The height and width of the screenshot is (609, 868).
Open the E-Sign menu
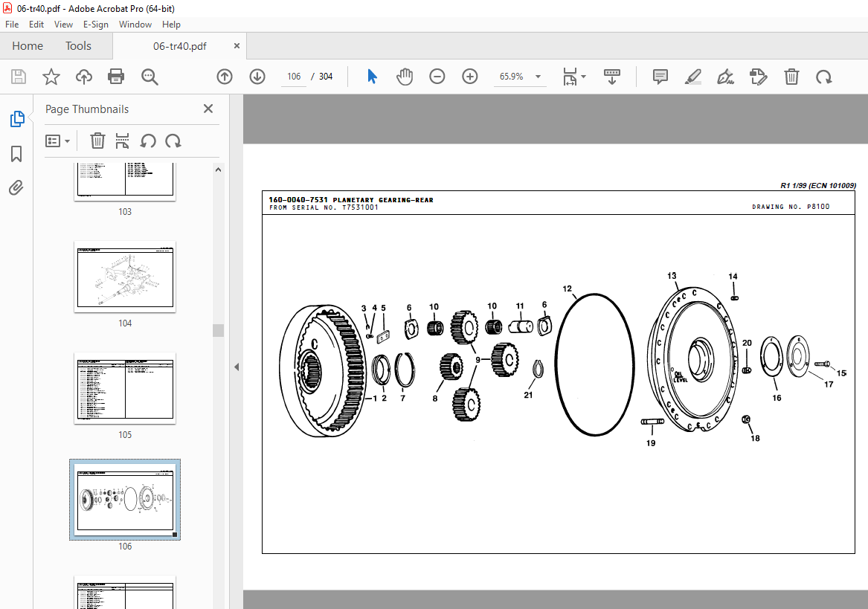(x=96, y=25)
